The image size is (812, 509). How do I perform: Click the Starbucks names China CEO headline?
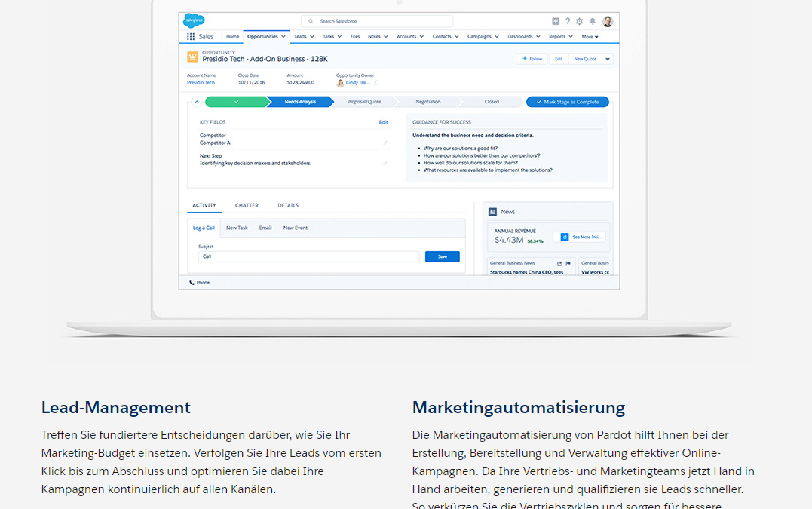pyautogui.click(x=527, y=272)
